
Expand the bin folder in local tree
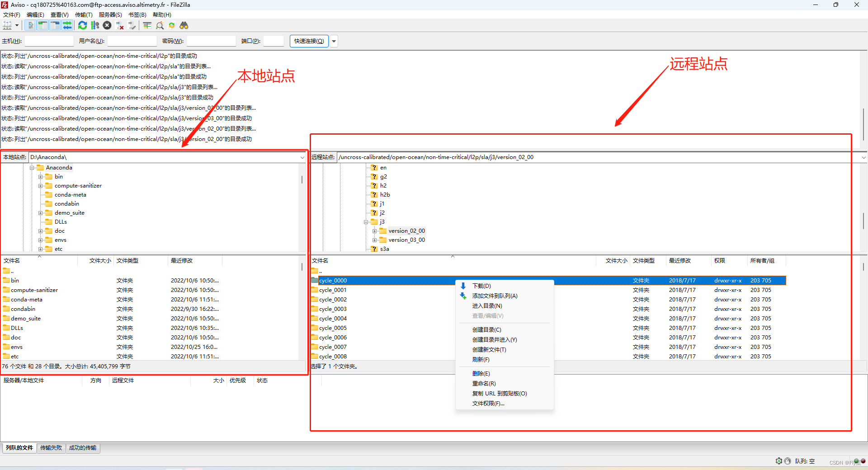(40, 177)
